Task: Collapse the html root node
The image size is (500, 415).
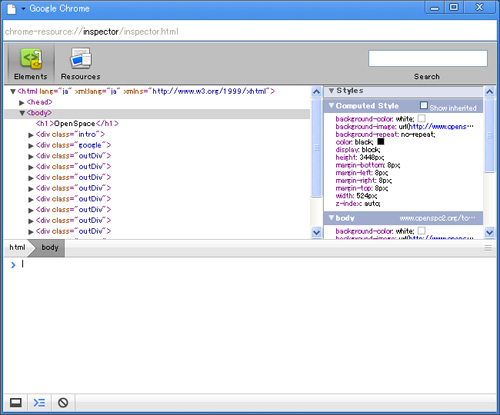Action: coord(13,91)
